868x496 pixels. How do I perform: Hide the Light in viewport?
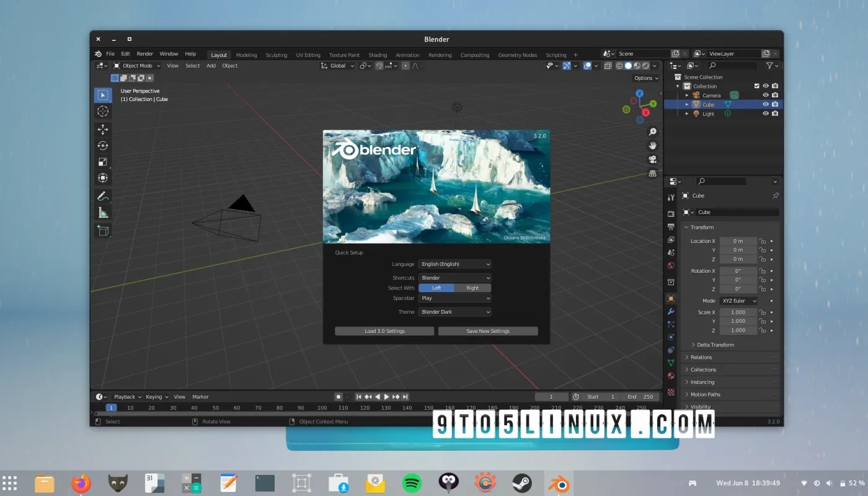coord(766,114)
